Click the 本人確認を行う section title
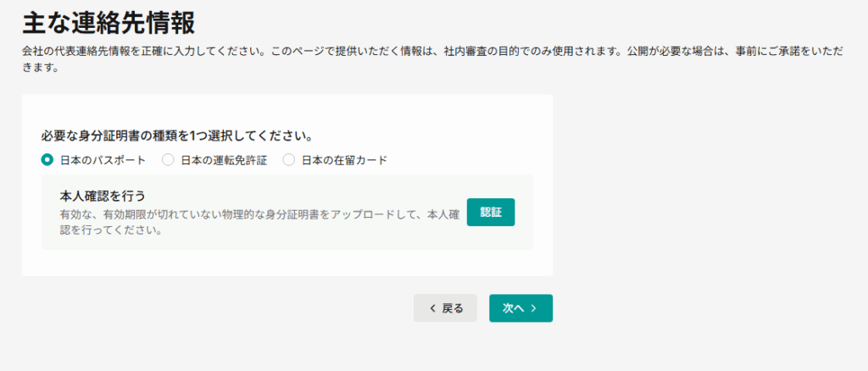868x371 pixels. click(x=103, y=197)
